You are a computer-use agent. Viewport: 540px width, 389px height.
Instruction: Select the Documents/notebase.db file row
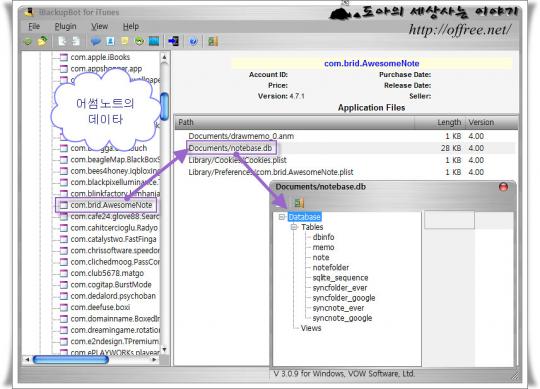pyautogui.click(x=346, y=148)
